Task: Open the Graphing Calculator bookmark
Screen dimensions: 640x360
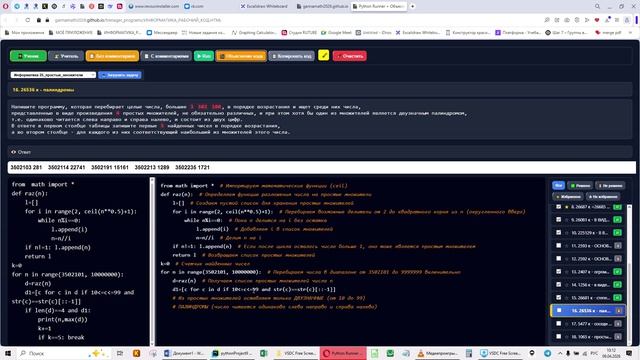Action: [x=254, y=32]
